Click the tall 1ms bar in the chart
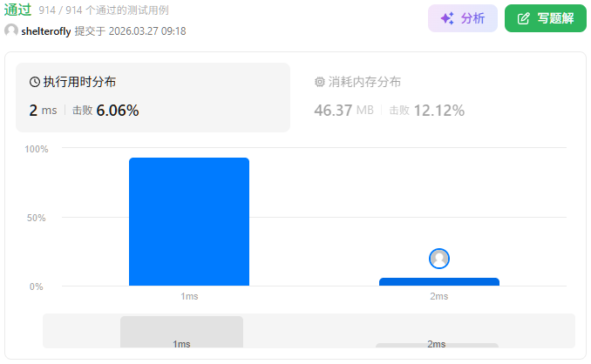The height and width of the screenshot is (364, 591). (189, 221)
